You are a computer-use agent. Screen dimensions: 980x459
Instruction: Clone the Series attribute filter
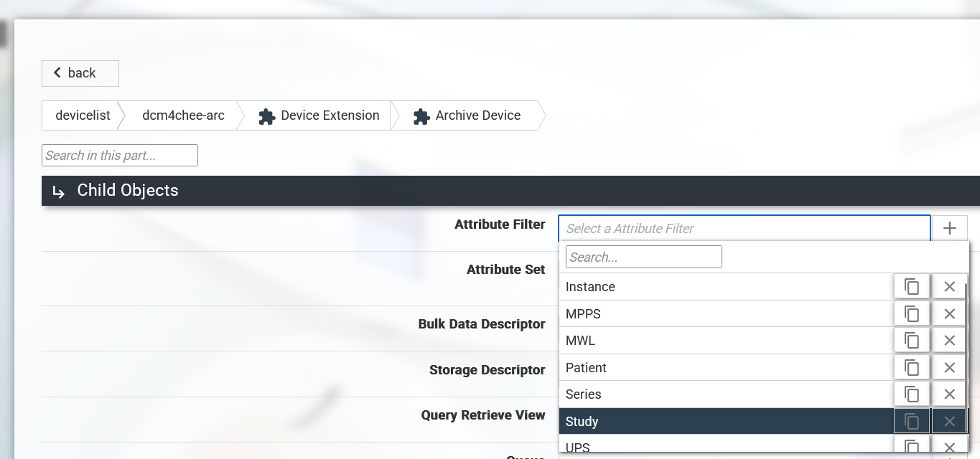[x=911, y=394]
